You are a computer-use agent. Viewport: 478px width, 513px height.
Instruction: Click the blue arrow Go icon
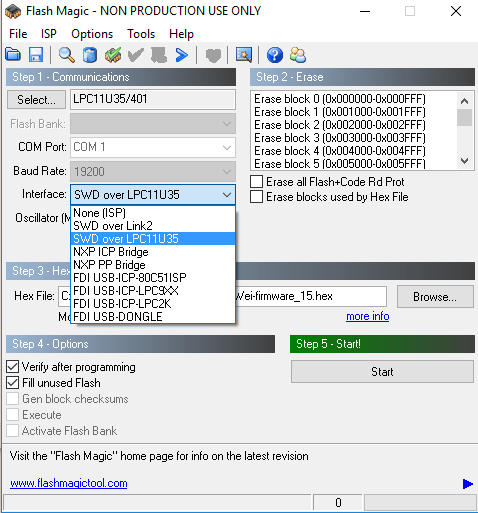click(x=181, y=55)
